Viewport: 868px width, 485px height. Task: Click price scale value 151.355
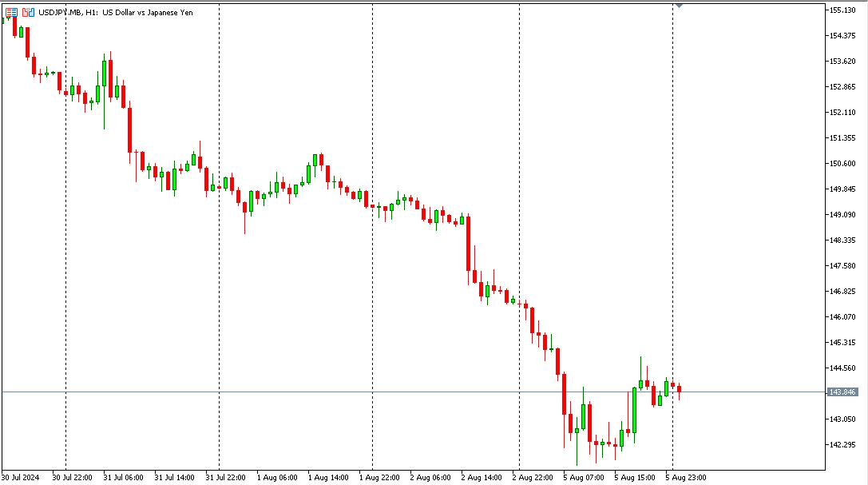point(842,138)
